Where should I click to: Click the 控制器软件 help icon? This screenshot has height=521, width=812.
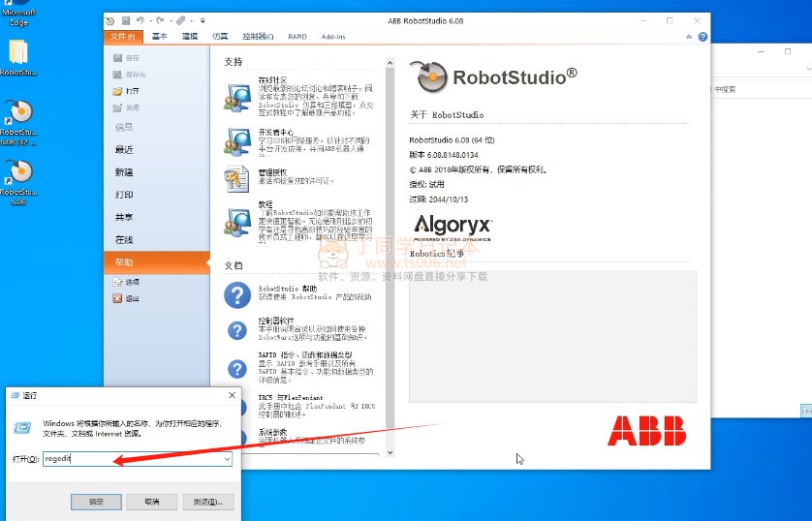(x=236, y=330)
